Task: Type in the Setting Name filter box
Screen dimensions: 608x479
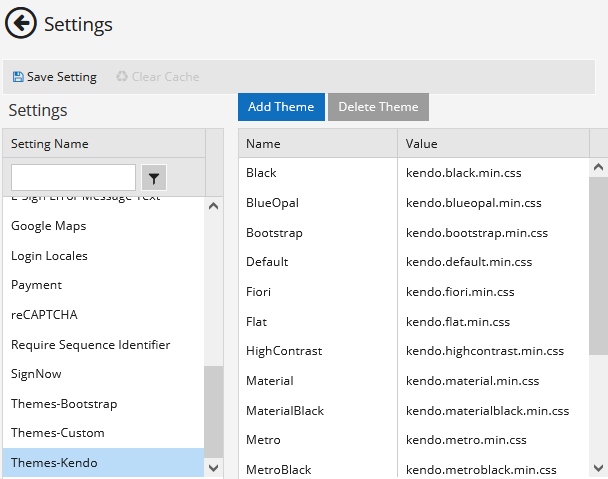Action: click(73, 178)
